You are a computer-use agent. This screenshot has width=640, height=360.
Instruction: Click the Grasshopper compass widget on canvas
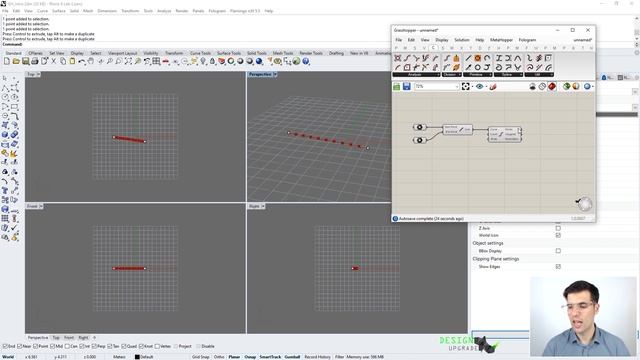tap(584, 204)
